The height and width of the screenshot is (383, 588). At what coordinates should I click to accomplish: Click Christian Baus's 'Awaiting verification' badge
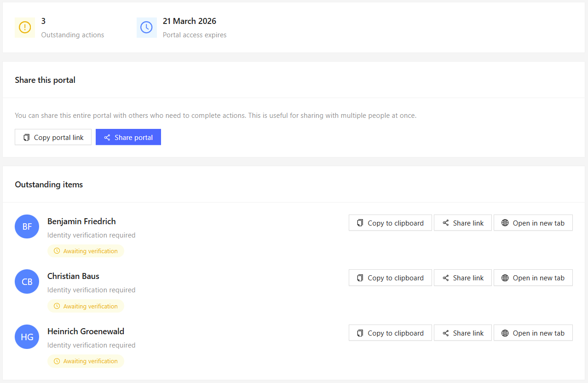click(x=86, y=306)
